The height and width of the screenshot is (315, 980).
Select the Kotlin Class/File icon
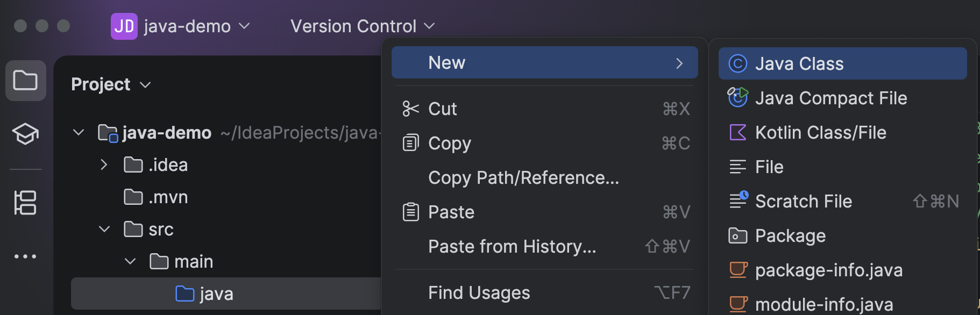[x=737, y=132]
